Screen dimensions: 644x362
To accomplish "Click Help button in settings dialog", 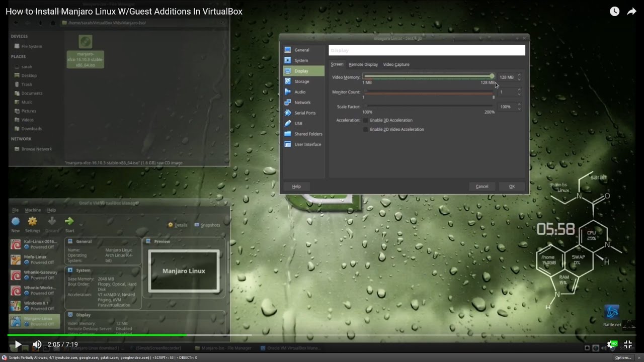I will pos(296,187).
